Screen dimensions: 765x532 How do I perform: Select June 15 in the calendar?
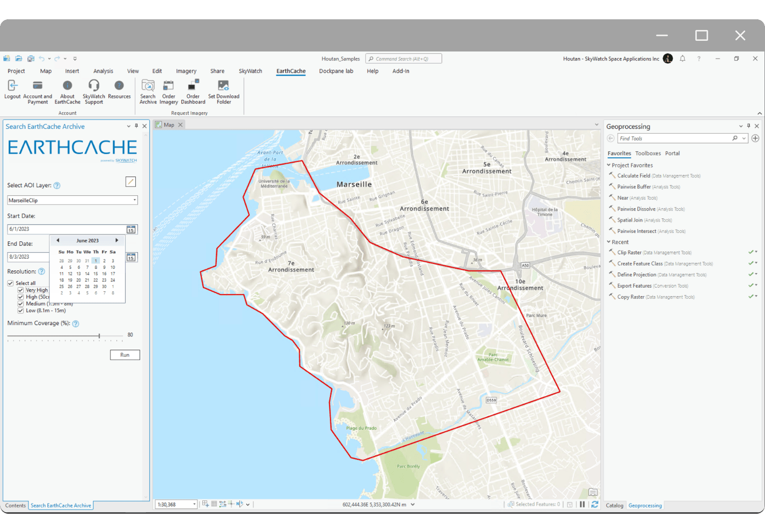[96, 274]
